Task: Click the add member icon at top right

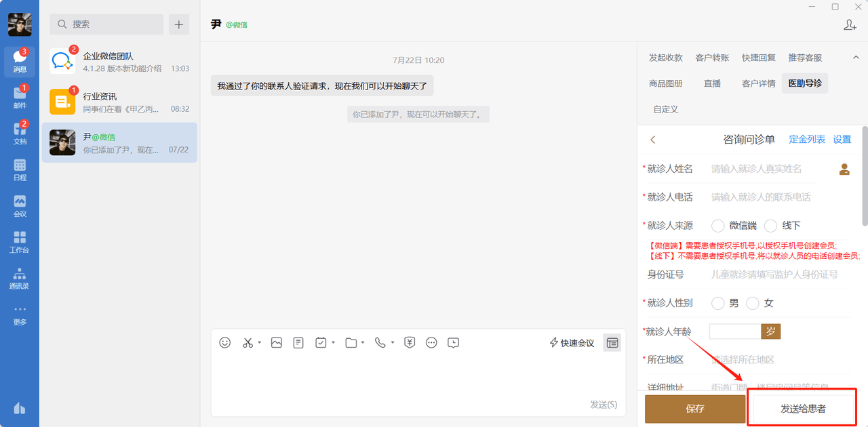Action: [x=850, y=24]
